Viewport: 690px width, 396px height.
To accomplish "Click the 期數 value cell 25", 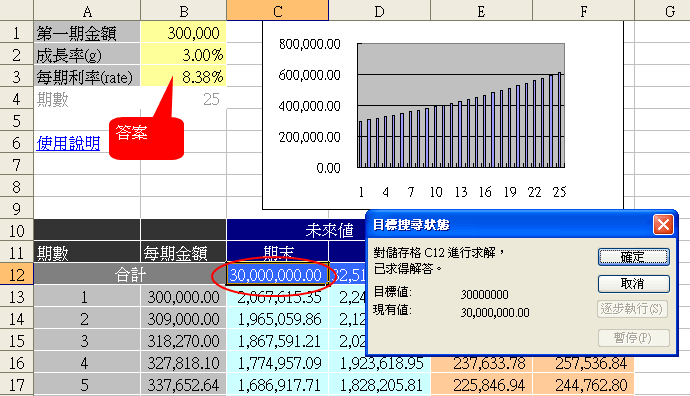I will 184,99.
